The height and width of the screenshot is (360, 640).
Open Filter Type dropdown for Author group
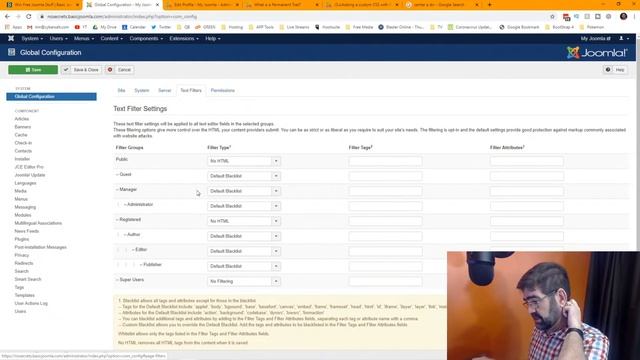pos(244,236)
